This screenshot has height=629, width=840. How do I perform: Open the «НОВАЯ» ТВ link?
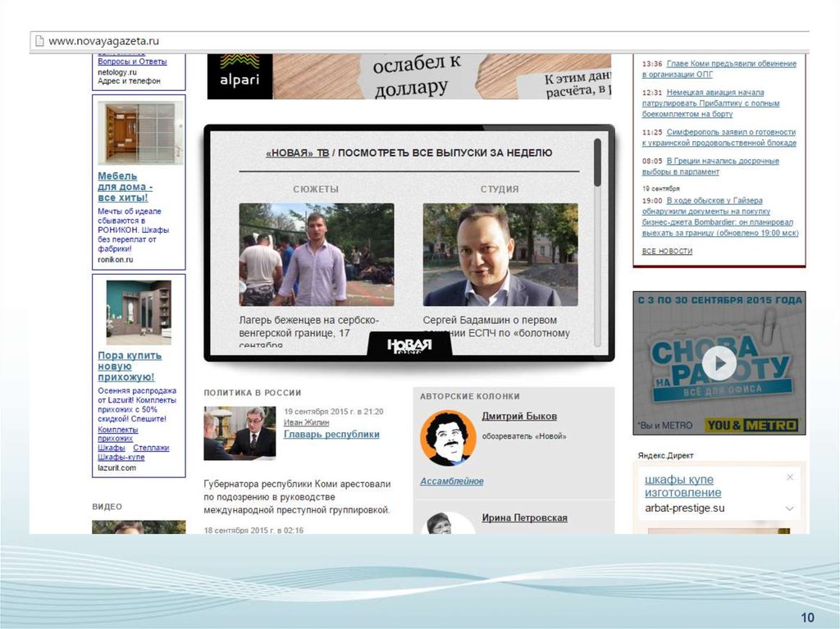tap(297, 153)
